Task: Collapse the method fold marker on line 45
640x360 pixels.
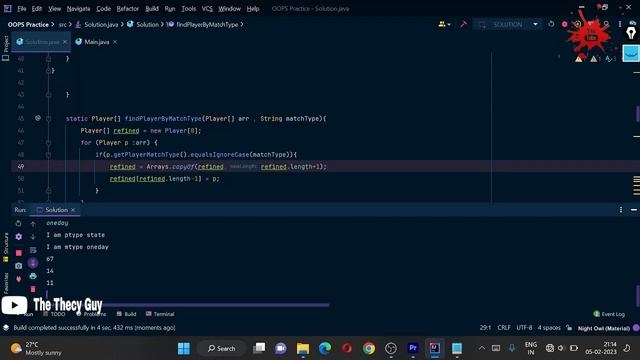Action: click(48, 119)
